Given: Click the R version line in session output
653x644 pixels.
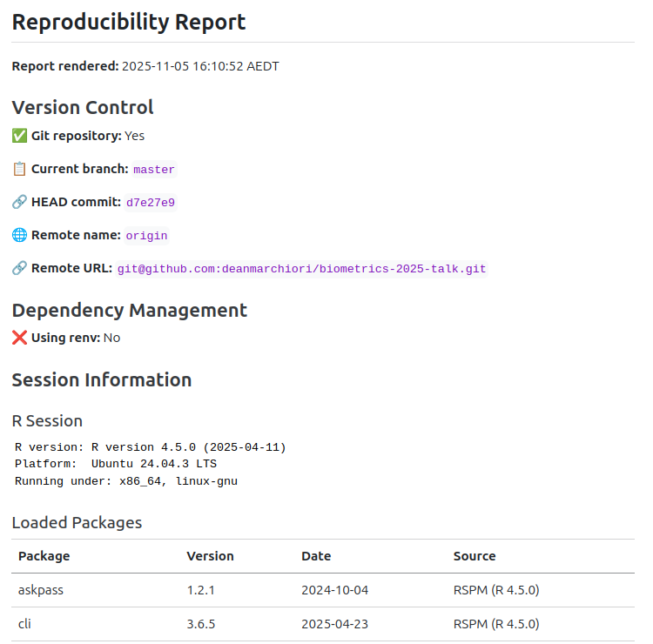Looking at the screenshot, I should tap(151, 447).
